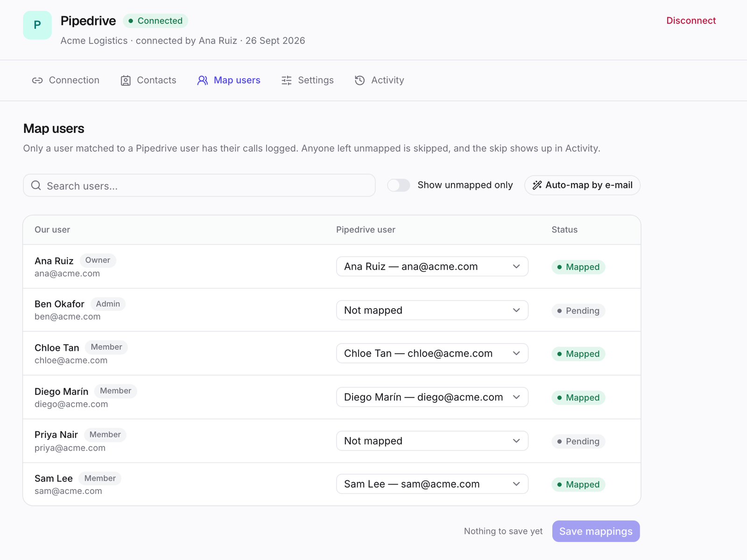Click the Status column header
The image size is (747, 560).
(x=564, y=230)
